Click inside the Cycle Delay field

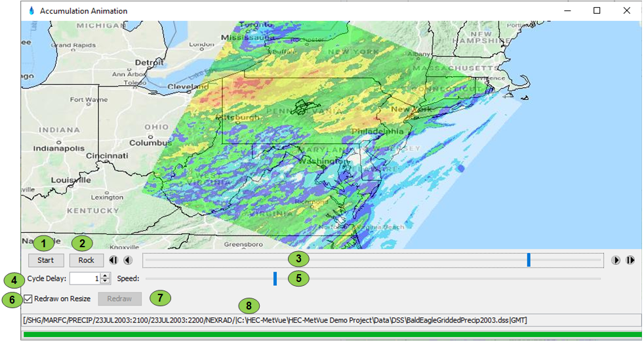(84, 279)
